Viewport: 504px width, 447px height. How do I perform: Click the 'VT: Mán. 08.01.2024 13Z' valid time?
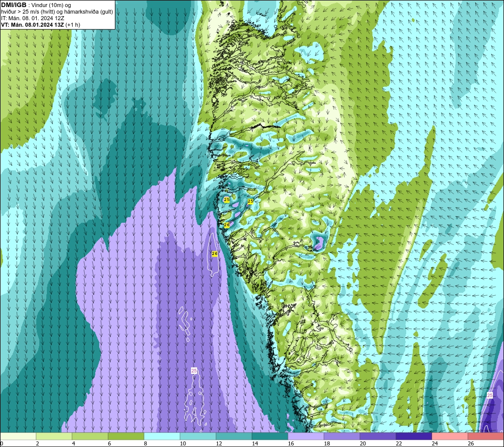pos(32,25)
